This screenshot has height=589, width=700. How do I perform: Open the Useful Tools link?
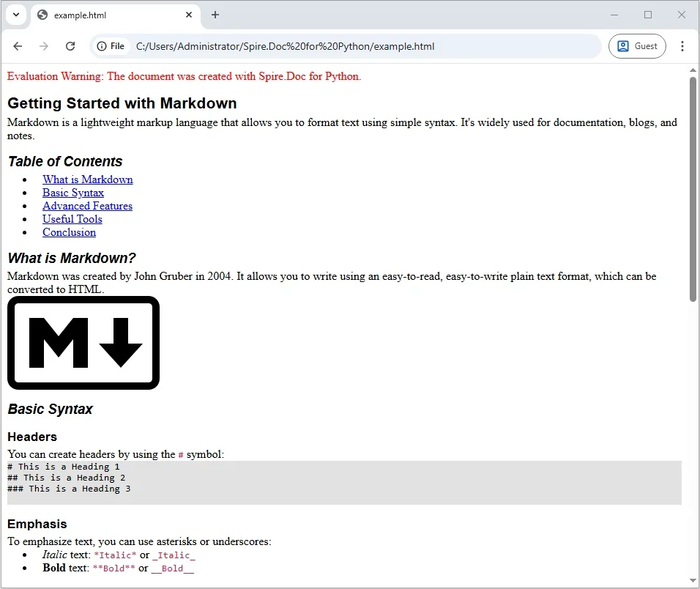[72, 219]
